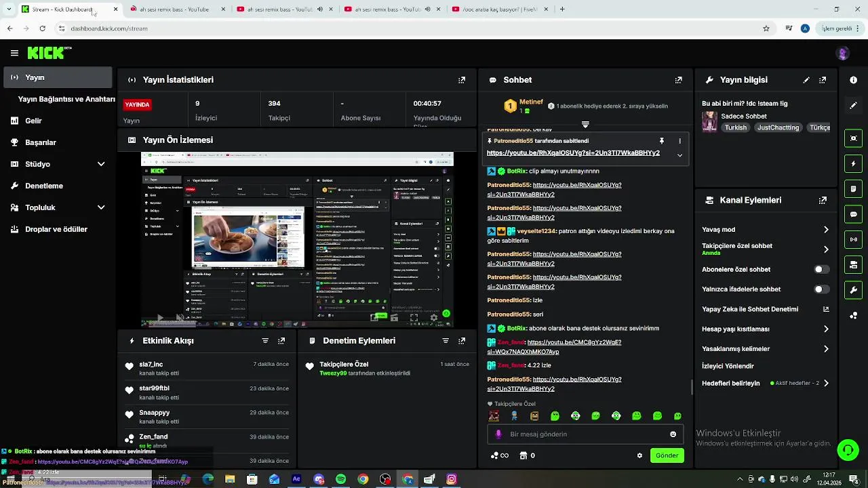This screenshot has height=488, width=868.
Task: Click the purple microphone icon in message box
Action: 498,434
